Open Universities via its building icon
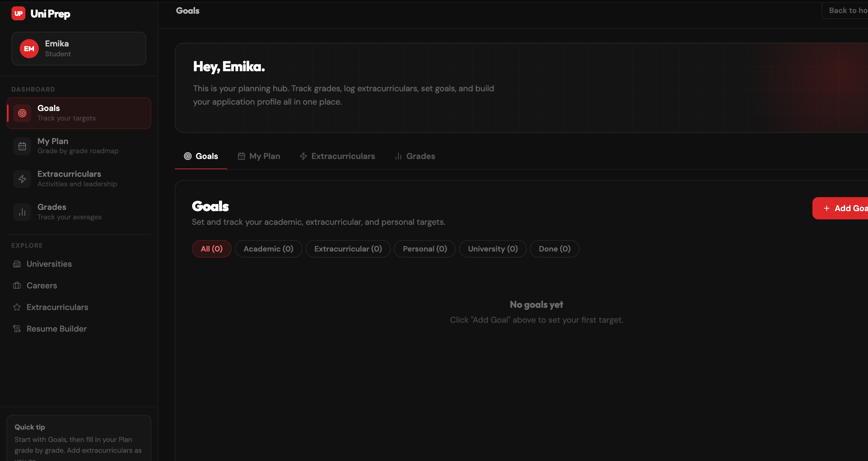 coord(17,264)
